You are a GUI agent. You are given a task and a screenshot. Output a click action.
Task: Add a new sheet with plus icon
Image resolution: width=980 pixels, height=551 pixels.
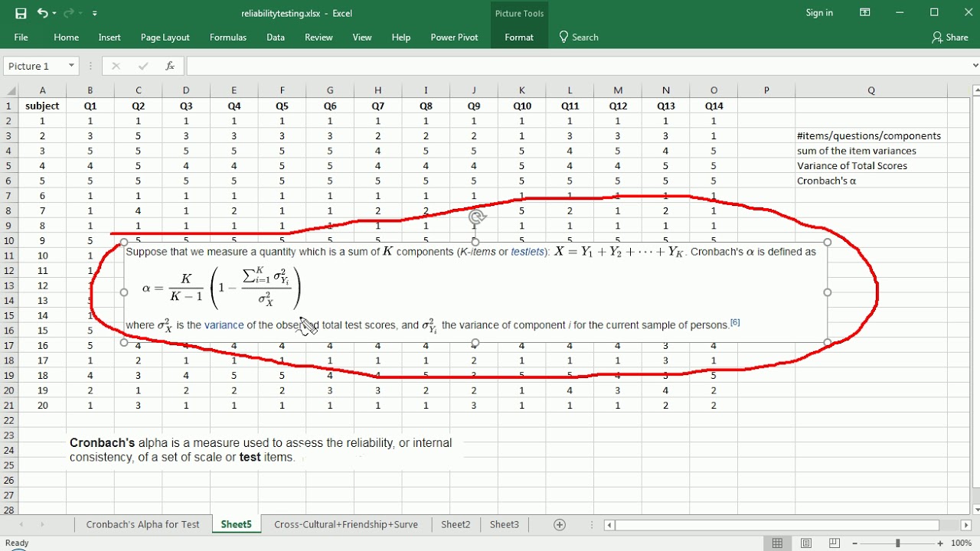pos(560,524)
